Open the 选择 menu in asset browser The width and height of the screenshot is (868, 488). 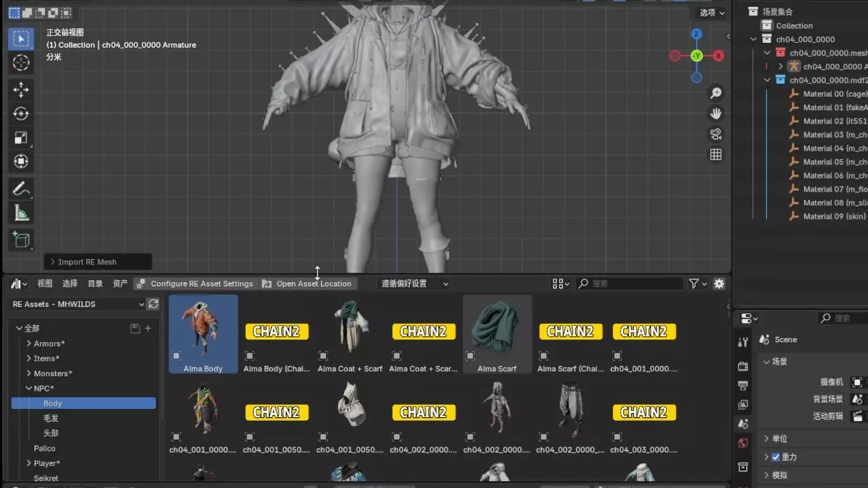click(x=70, y=284)
